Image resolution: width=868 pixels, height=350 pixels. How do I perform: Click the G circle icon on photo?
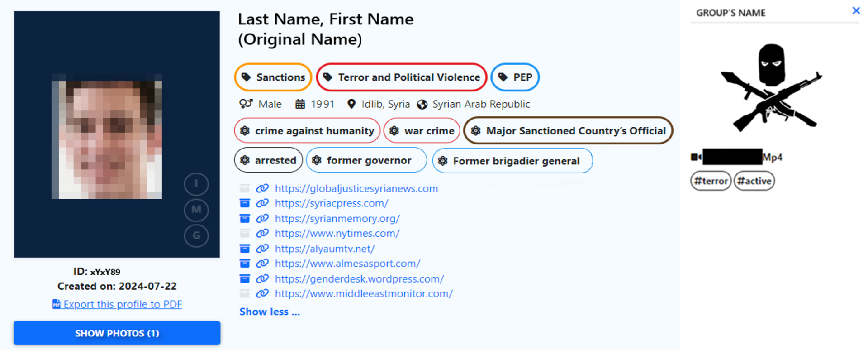[196, 235]
